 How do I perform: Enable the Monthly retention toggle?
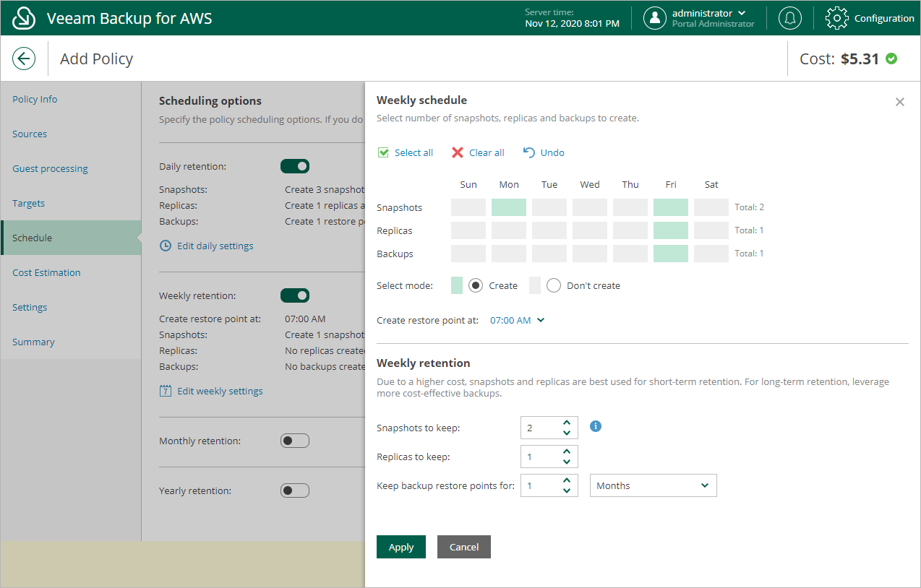(295, 441)
